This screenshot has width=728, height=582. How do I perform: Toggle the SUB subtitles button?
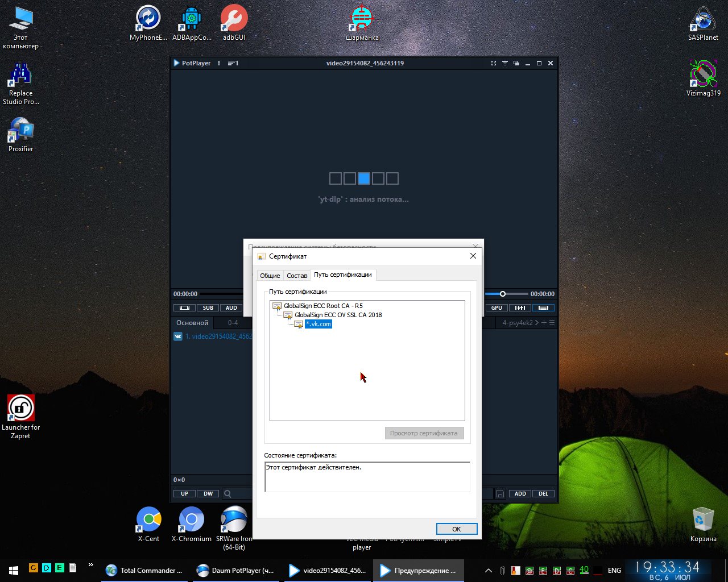pyautogui.click(x=208, y=307)
